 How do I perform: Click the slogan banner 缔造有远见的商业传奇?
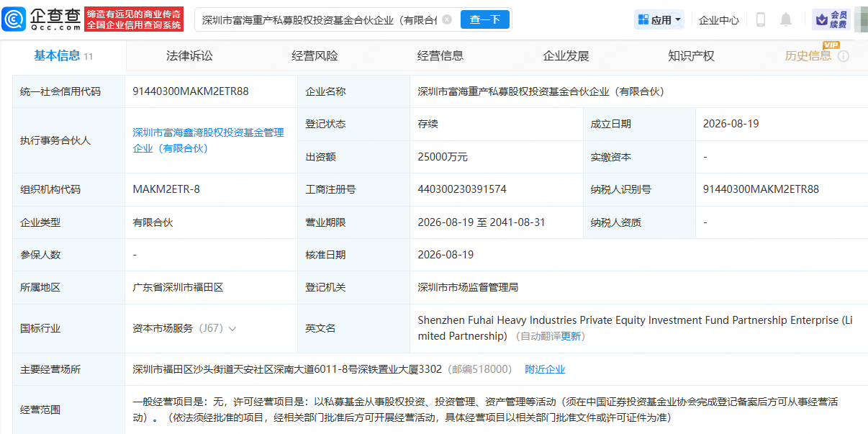pyautogui.click(x=134, y=19)
